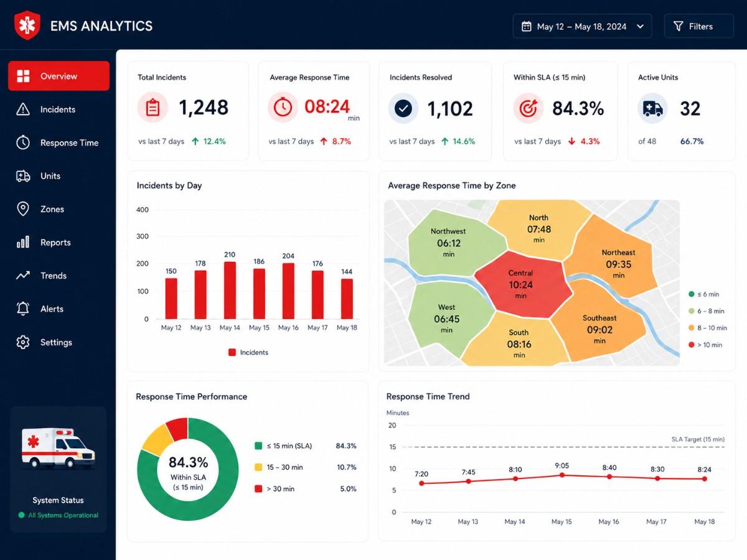Click the Units ambulance sidebar icon
Viewport: 747px width, 560px height.
click(x=23, y=176)
